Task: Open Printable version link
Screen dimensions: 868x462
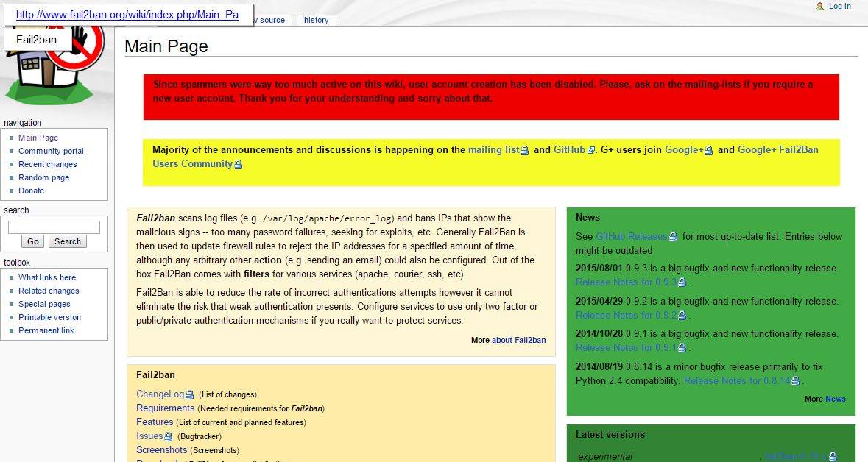Action: (50, 318)
